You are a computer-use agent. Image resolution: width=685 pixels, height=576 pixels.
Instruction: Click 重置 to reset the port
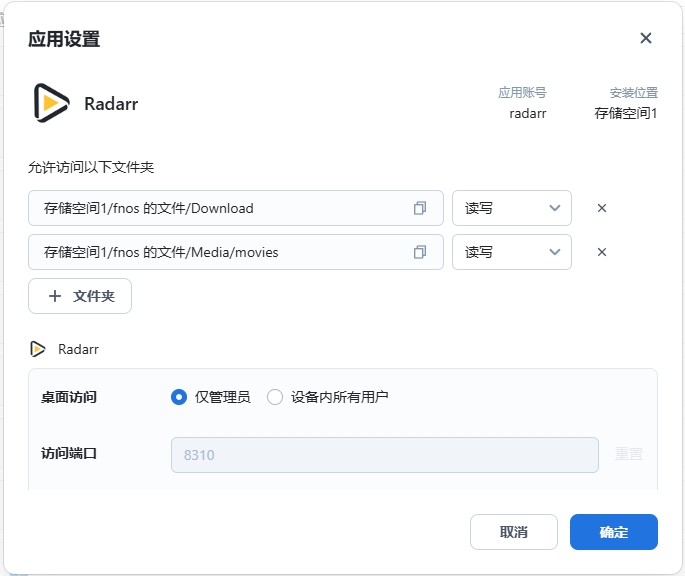[629, 454]
